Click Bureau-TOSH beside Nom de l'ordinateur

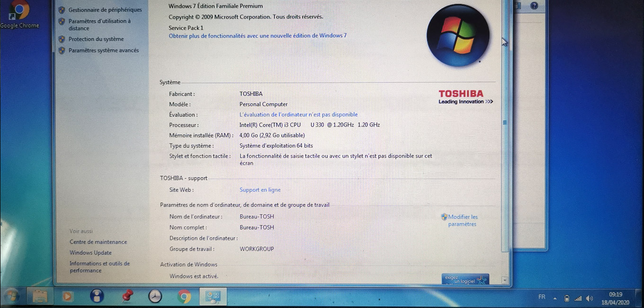click(257, 217)
